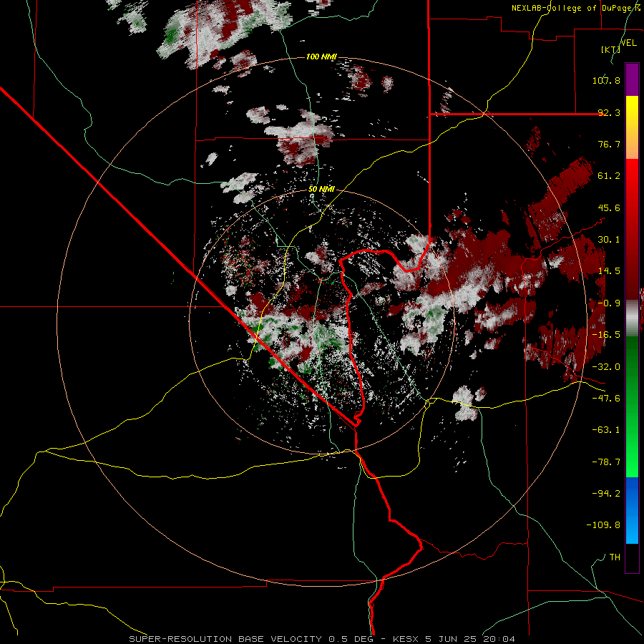Click the 14.5 scale value
644x644 pixels.
click(x=609, y=271)
